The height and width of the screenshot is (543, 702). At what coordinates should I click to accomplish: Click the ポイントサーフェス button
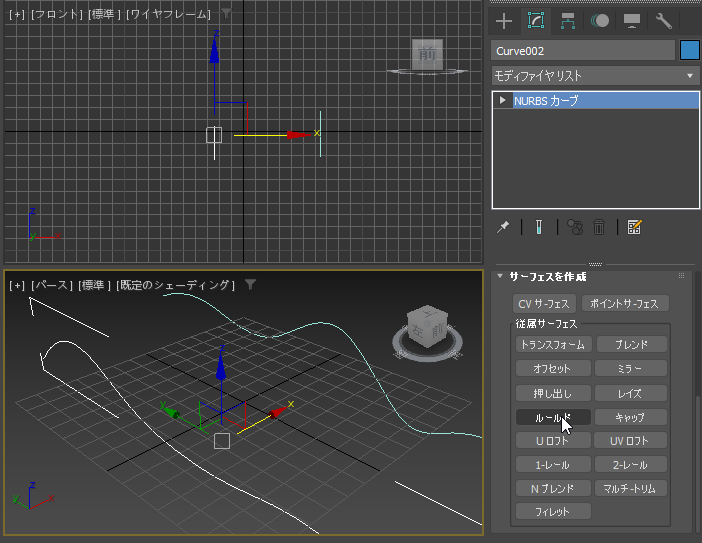coord(625,304)
